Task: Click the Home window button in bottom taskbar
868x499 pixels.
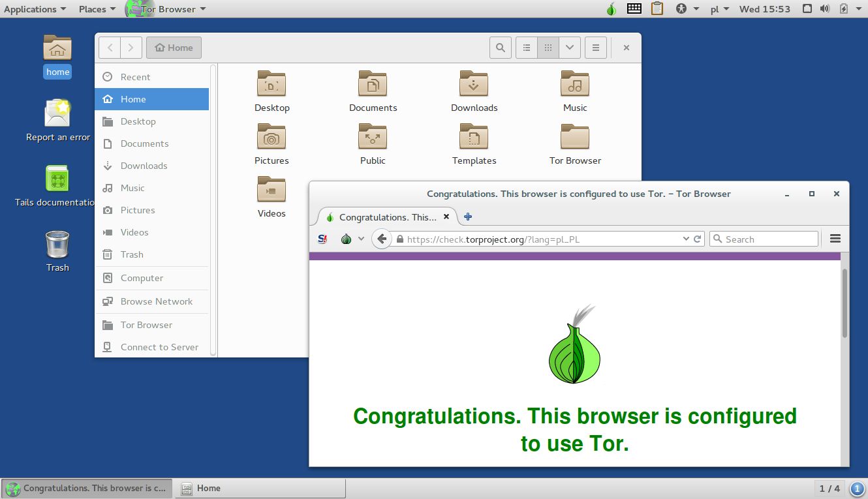Action: [x=260, y=488]
